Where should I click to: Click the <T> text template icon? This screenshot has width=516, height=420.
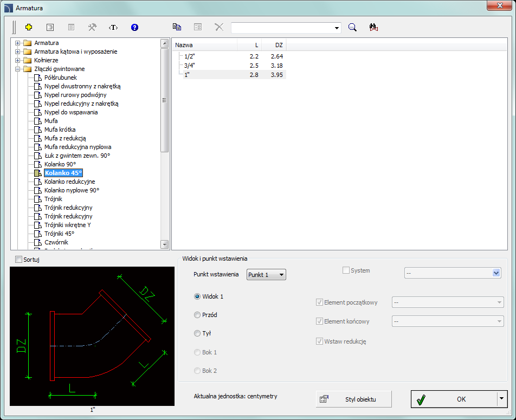point(113,27)
